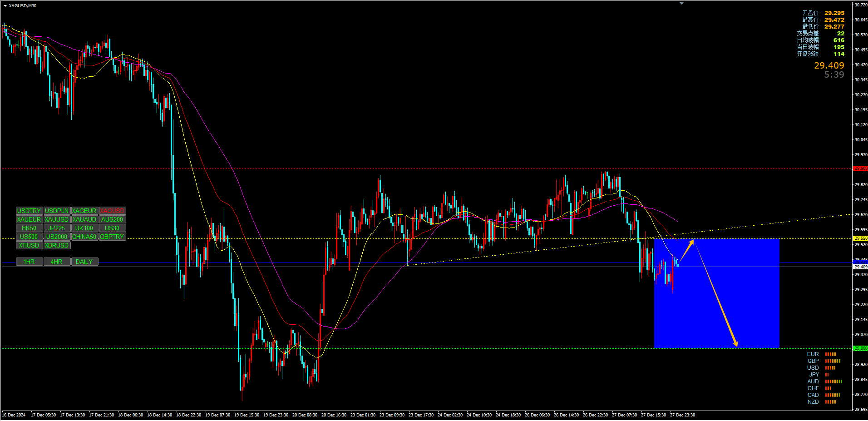Image resolution: width=868 pixels, height=421 pixels.
Task: Open the XTIUSD crude oil button
Action: (x=29, y=245)
